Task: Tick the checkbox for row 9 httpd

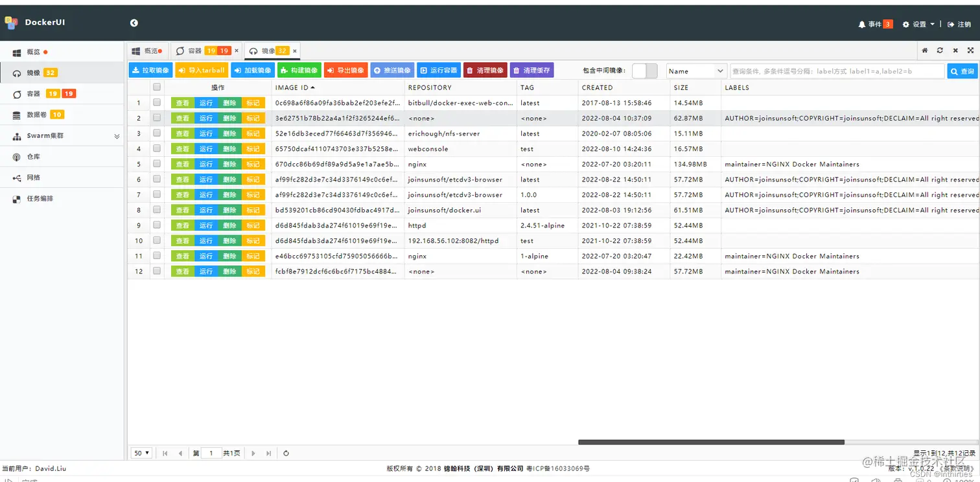Action: (x=157, y=225)
